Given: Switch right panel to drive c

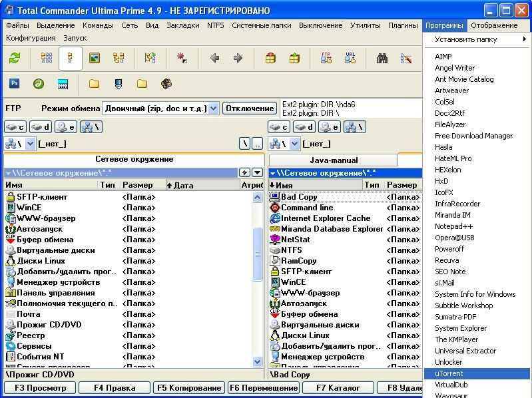Looking at the screenshot, I should [x=279, y=127].
